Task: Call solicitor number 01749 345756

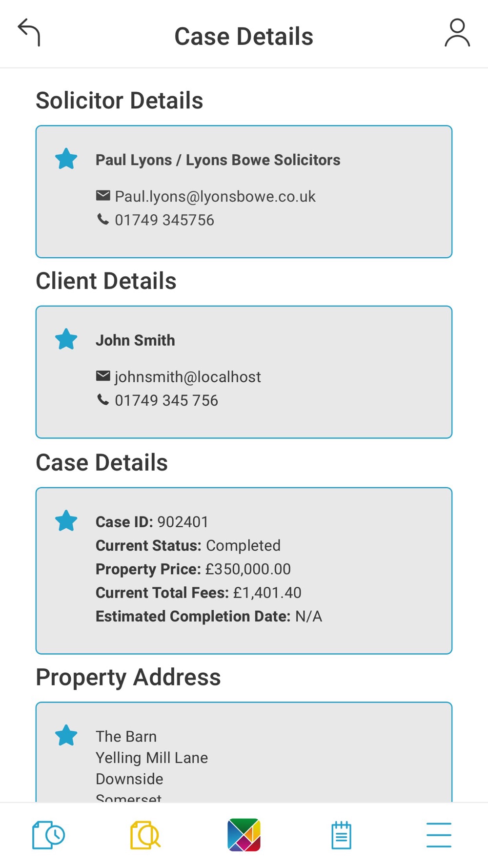Action: pyautogui.click(x=164, y=220)
